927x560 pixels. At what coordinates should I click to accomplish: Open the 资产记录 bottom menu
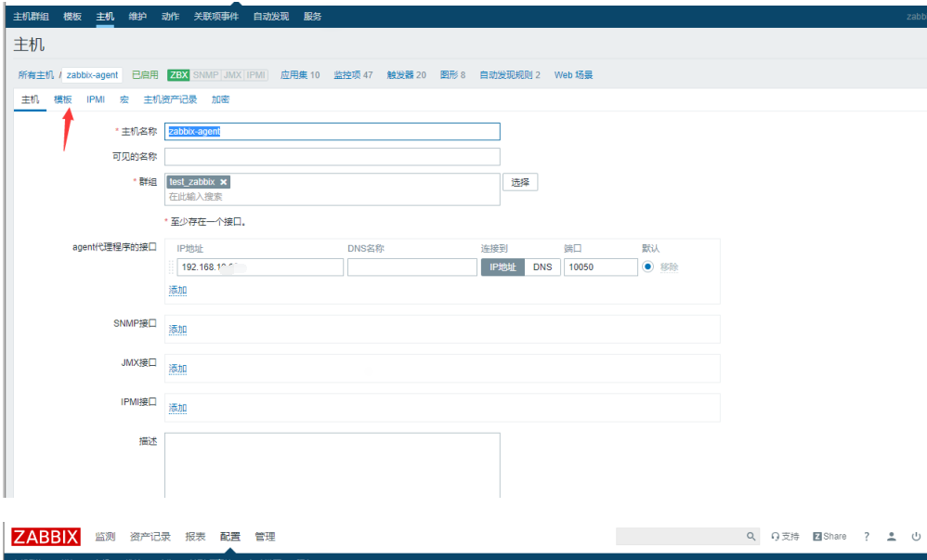pyautogui.click(x=150, y=537)
